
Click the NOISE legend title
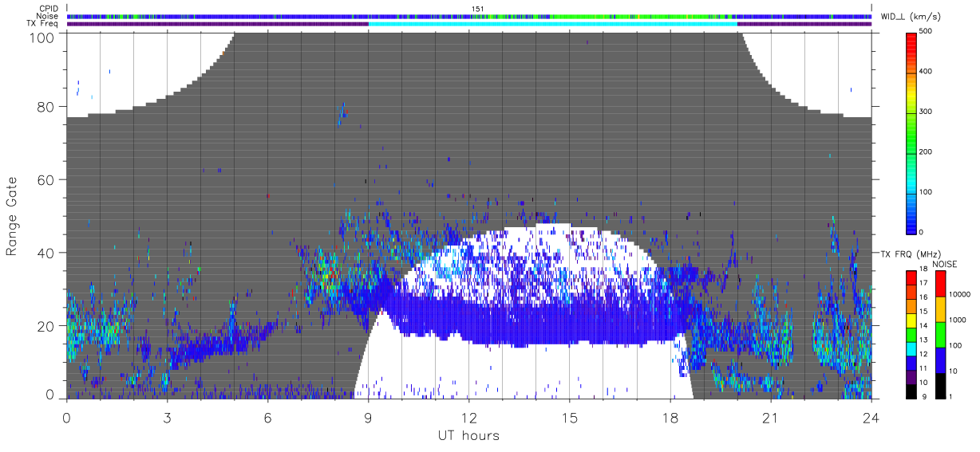(945, 264)
